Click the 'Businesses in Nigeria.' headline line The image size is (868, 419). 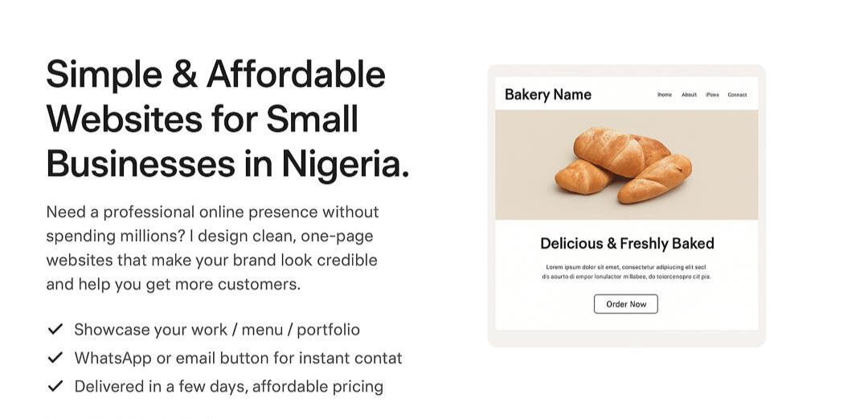227,164
